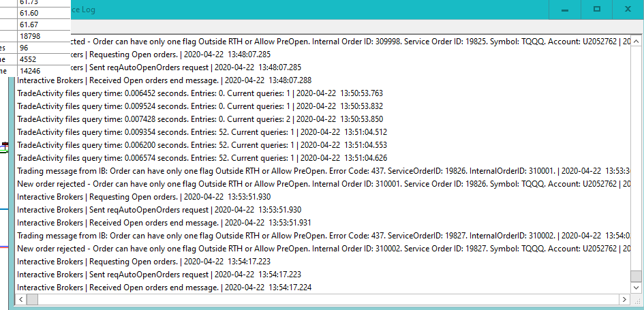644x310 pixels.
Task: Select the rejected order line with Internal Order ID 310001
Action: point(324,184)
